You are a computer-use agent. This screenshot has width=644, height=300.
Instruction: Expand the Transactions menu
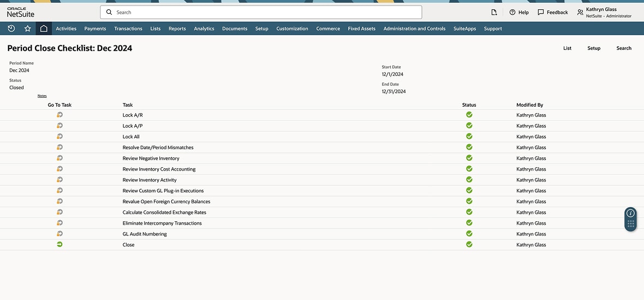click(128, 28)
